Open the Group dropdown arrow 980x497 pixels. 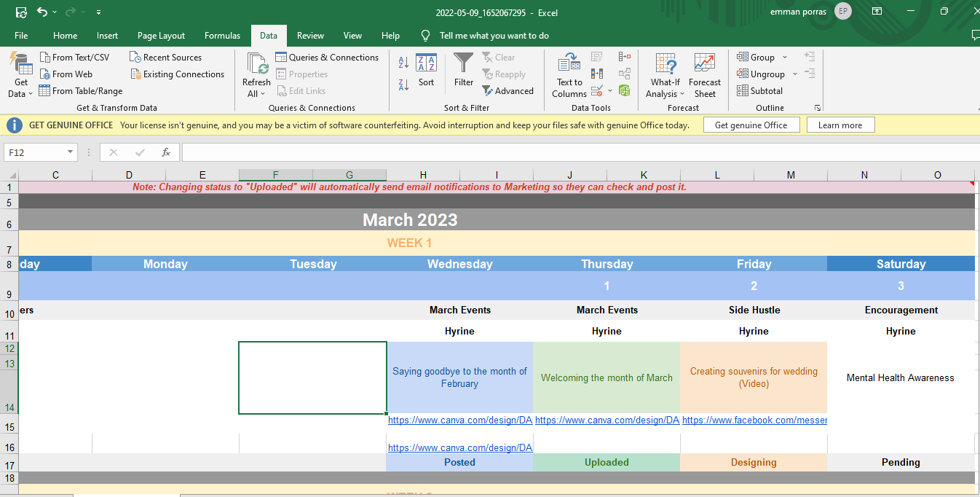click(x=785, y=57)
